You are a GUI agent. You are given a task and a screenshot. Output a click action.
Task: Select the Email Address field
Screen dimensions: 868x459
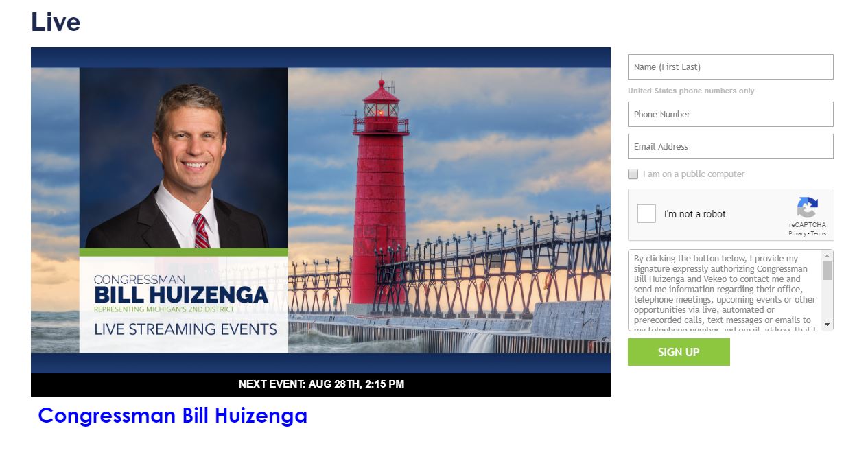[730, 146]
